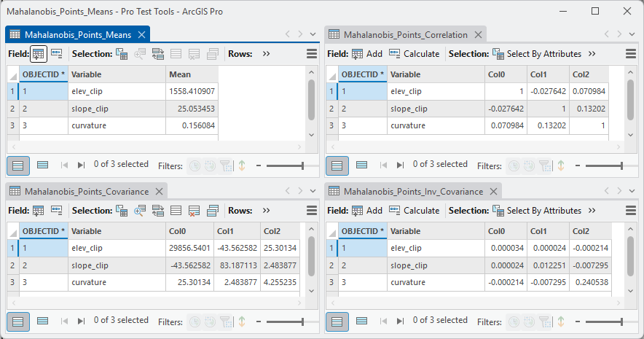
Task: Click Switch Selection icon in Covariance table
Action: click(157, 211)
